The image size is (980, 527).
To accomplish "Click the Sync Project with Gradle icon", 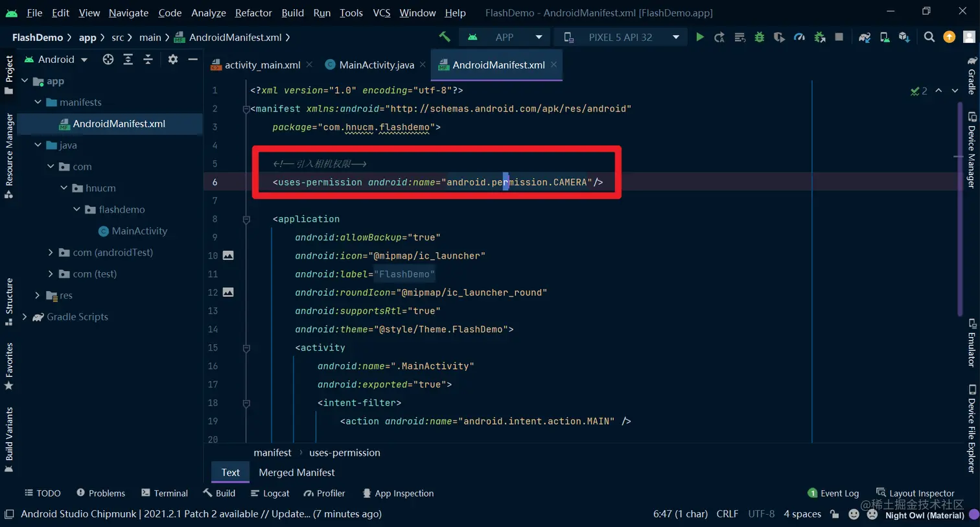I will [865, 37].
